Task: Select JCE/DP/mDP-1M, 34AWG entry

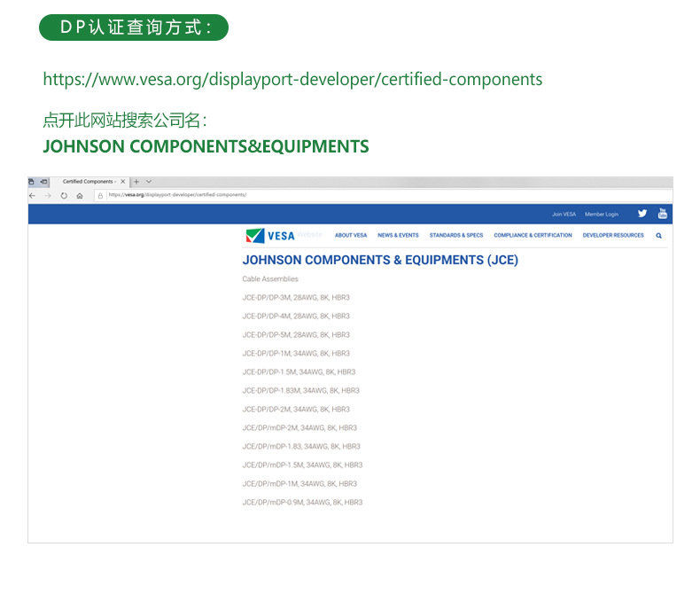Action: point(299,484)
